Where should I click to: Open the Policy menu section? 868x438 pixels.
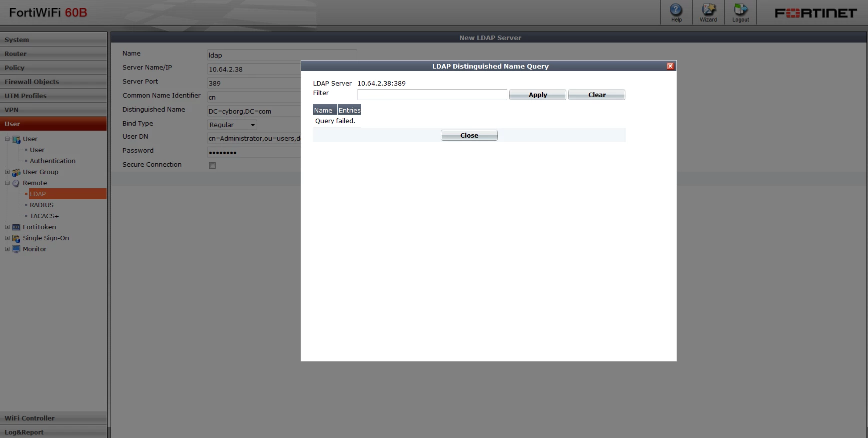[x=54, y=68]
